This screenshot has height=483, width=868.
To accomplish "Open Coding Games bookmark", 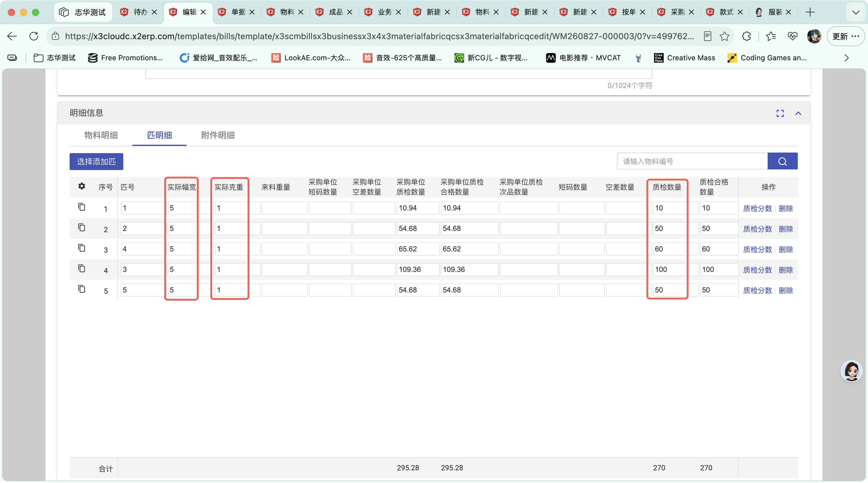I will coord(767,58).
